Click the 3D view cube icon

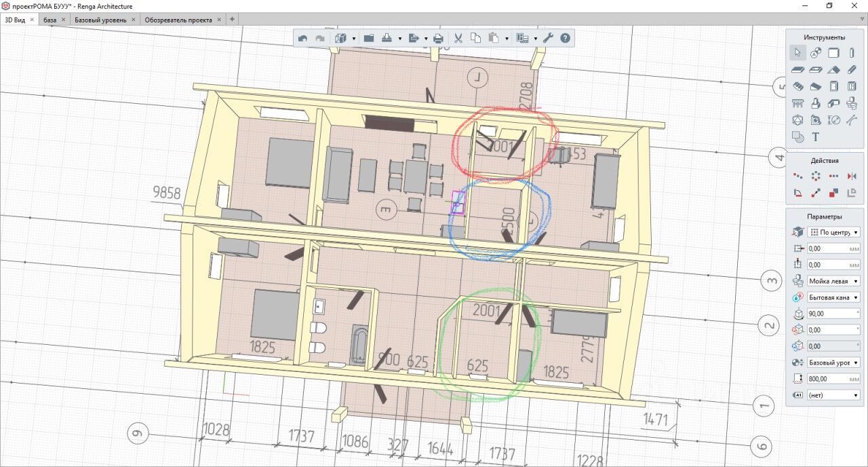[341, 39]
